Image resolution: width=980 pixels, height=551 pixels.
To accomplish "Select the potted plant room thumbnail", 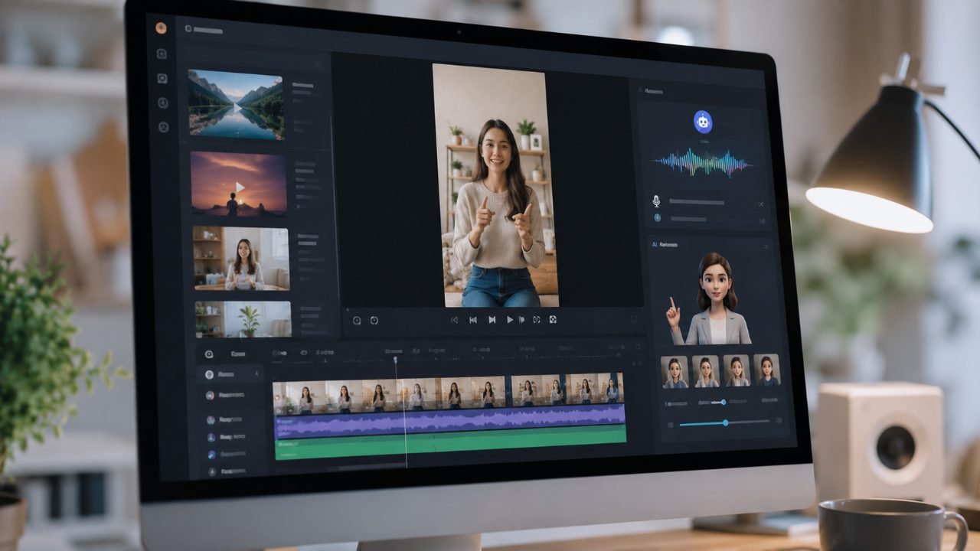I will point(243,319).
